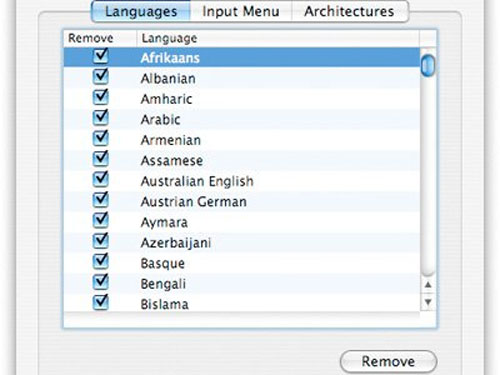Toggle the Azerbaijani remove checkbox
The width and height of the screenshot is (500, 375).
pyautogui.click(x=100, y=241)
